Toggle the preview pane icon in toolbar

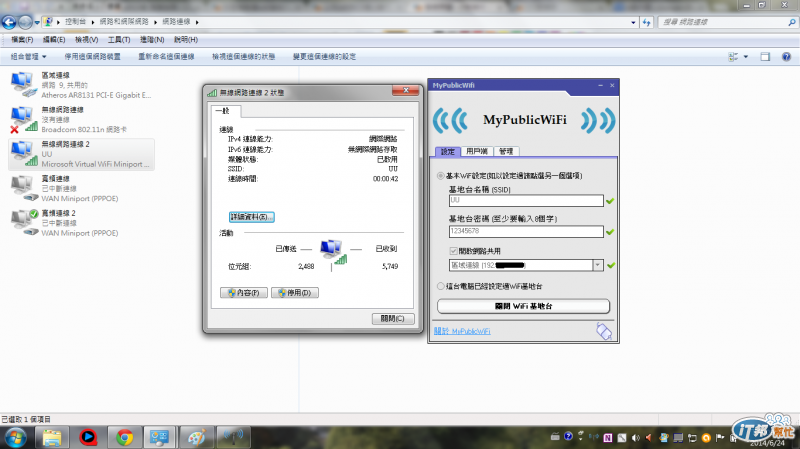pyautogui.click(x=765, y=57)
